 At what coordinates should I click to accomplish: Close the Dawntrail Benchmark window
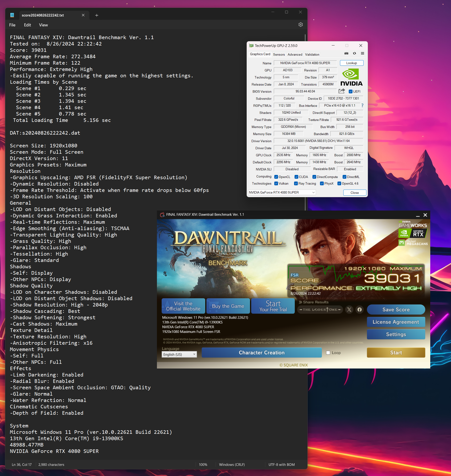[425, 215]
